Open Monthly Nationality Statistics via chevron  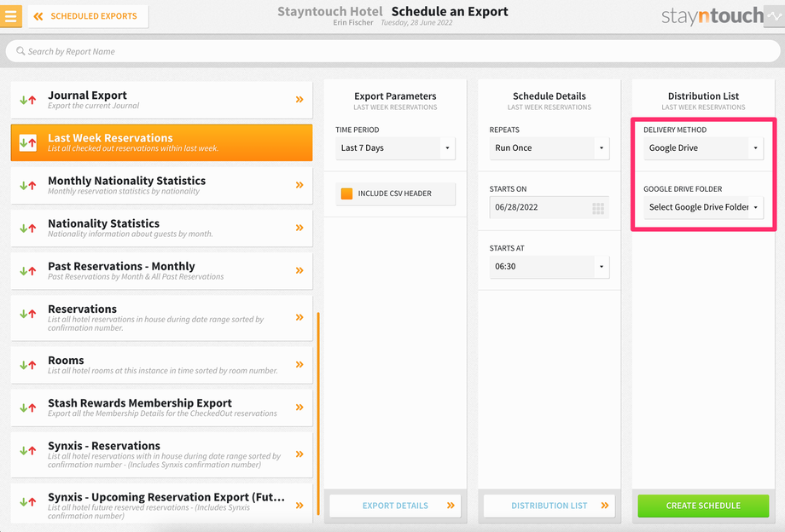point(299,185)
